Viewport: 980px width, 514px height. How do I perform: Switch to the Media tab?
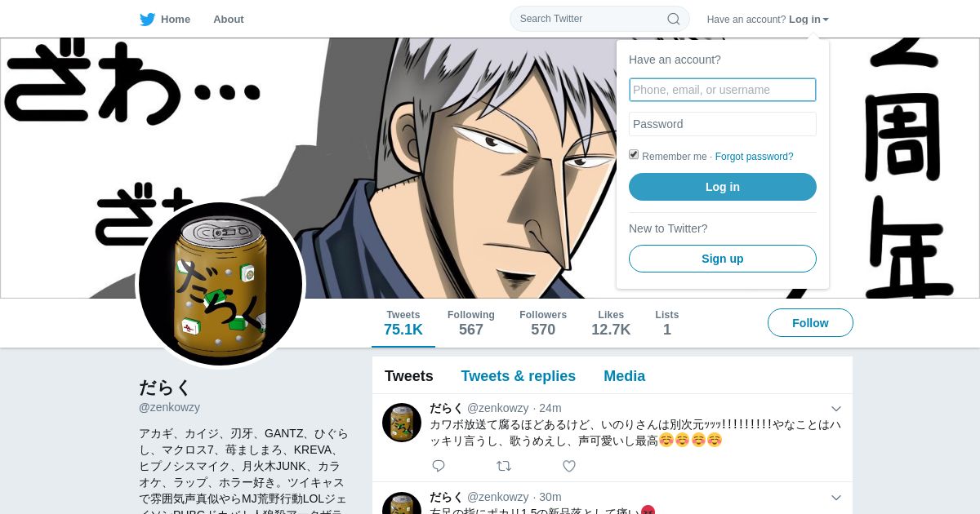(x=624, y=376)
